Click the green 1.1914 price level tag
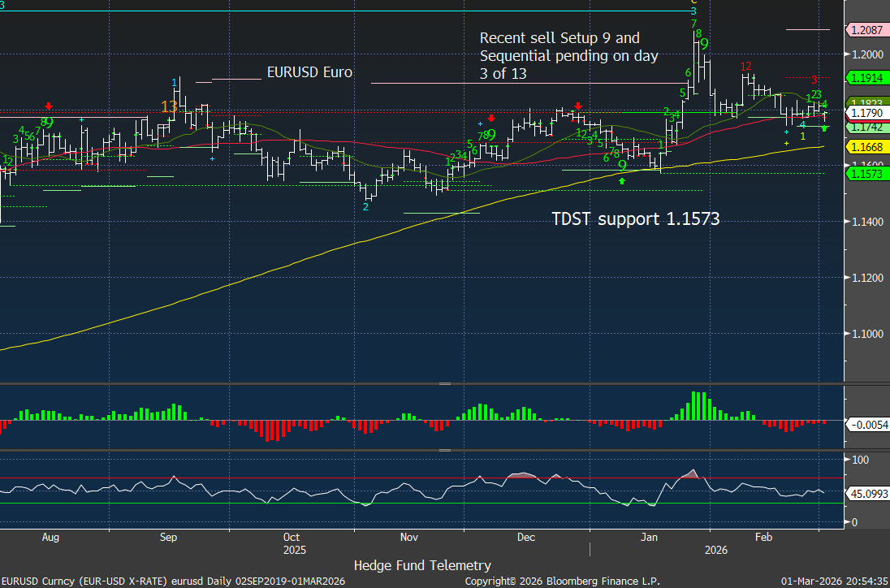 tap(866, 78)
